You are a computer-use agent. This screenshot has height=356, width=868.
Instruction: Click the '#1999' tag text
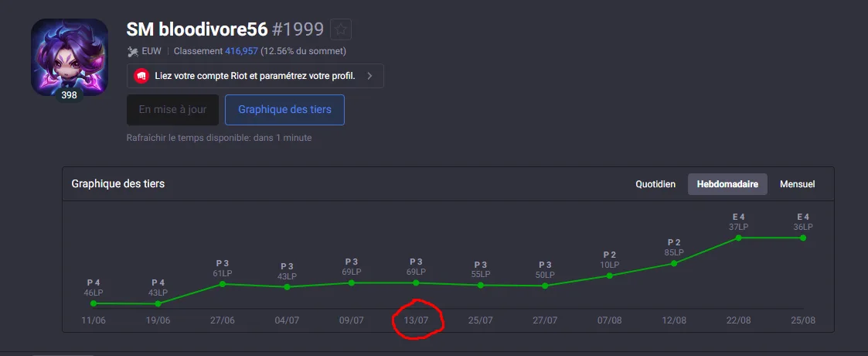pyautogui.click(x=298, y=29)
